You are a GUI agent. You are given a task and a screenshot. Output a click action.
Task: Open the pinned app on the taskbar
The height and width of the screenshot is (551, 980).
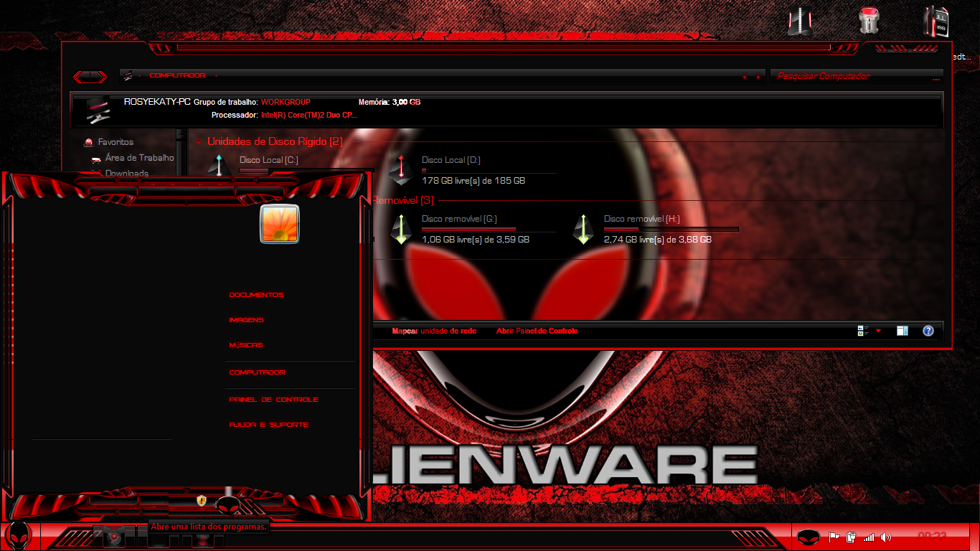114,536
